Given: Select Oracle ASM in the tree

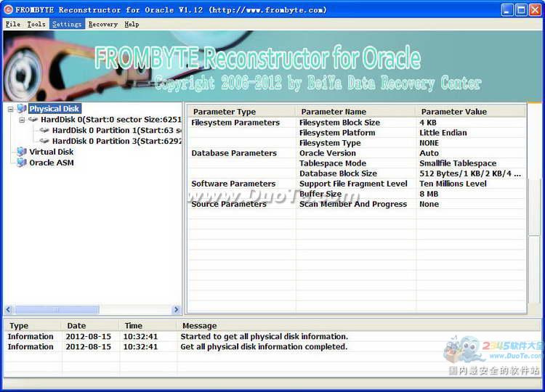Looking at the screenshot, I should 52,163.
